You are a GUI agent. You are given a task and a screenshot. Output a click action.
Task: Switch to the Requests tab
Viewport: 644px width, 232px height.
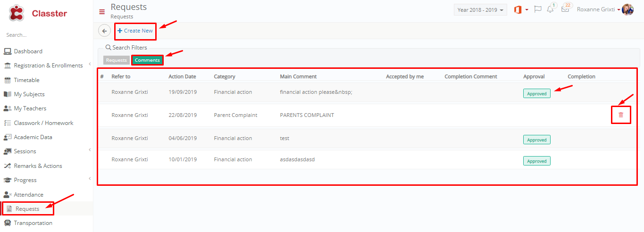click(x=117, y=60)
